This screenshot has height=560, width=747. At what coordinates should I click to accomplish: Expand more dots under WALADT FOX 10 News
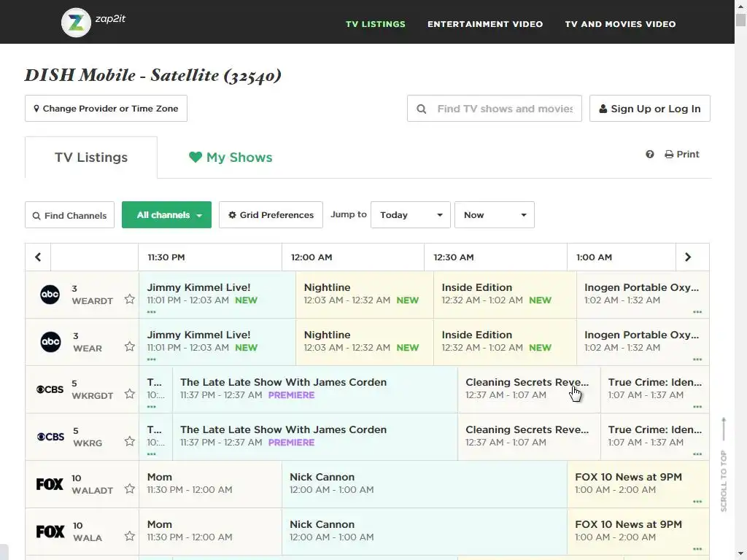[x=697, y=502]
